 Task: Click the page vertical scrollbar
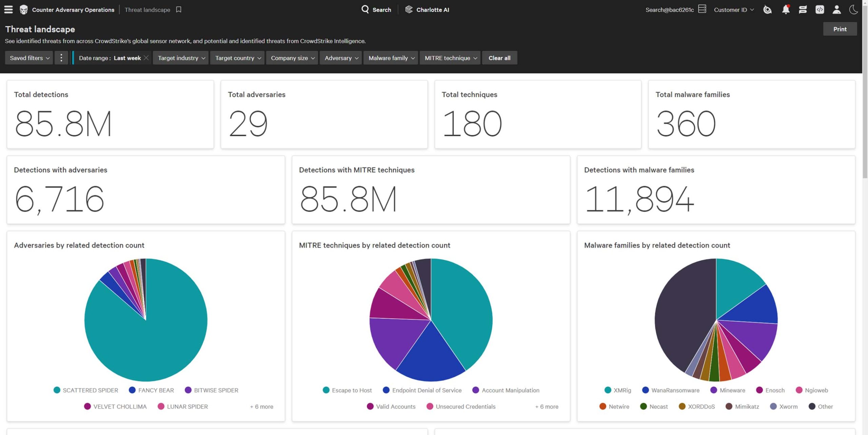[865, 92]
